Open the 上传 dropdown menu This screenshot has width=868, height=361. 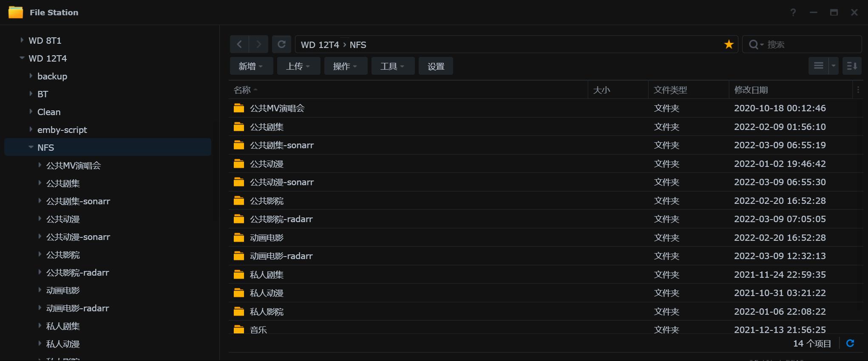tap(298, 66)
